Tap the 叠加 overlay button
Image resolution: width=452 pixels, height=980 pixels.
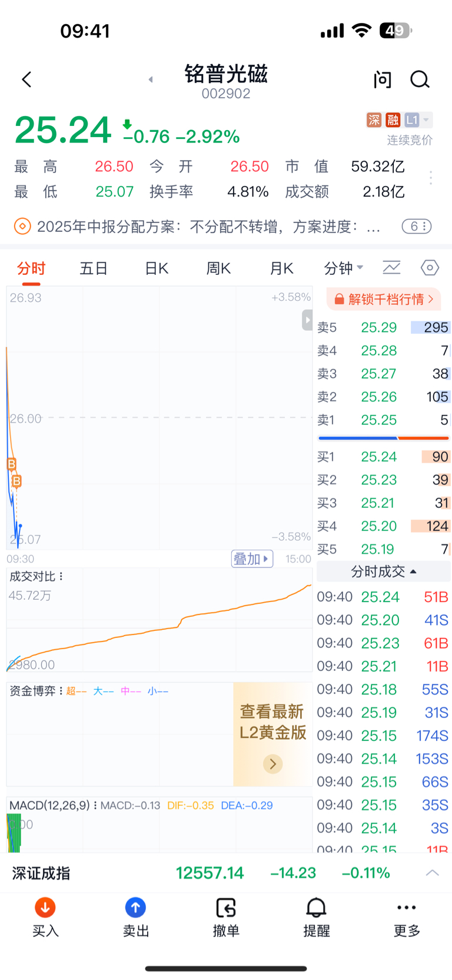[x=252, y=559]
